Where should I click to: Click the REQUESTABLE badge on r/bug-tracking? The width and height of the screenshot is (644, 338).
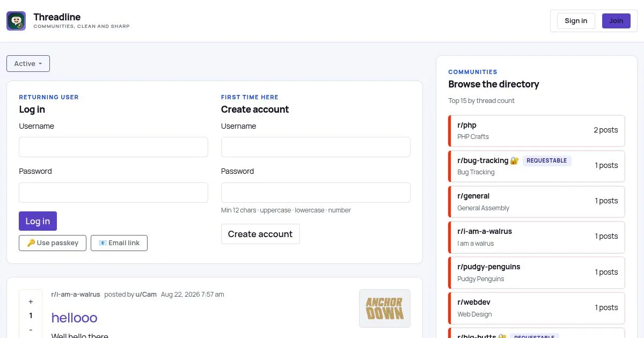pos(547,160)
